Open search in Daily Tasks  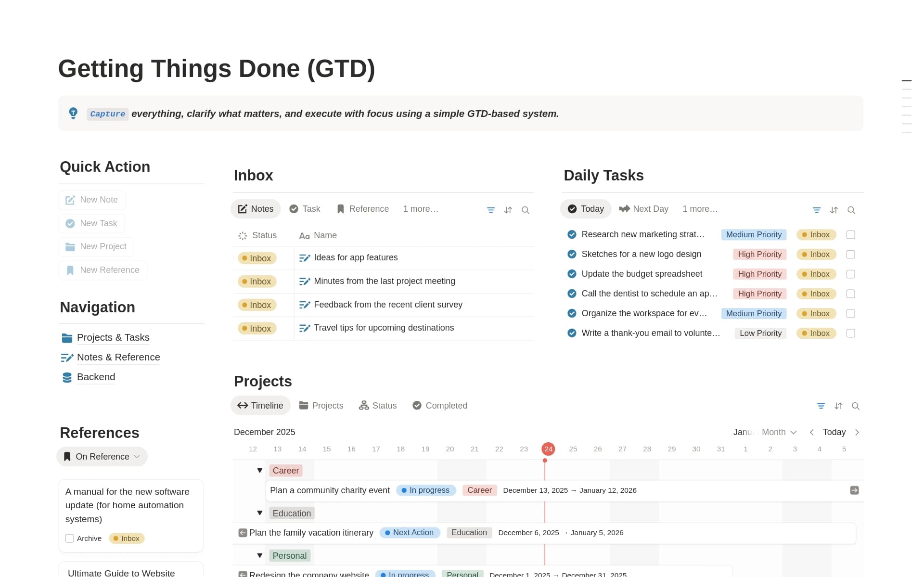(851, 210)
